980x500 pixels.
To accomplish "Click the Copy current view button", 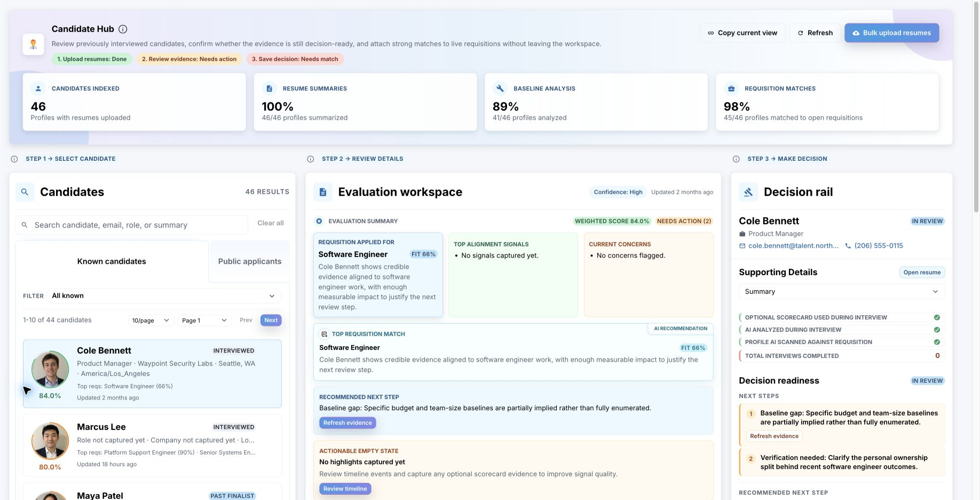I will click(742, 33).
